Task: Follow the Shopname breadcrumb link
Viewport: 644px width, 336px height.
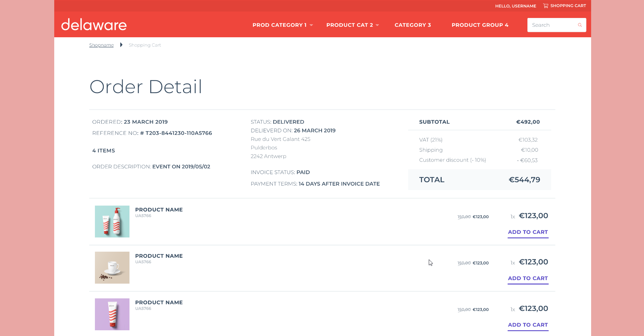Action: (x=101, y=45)
